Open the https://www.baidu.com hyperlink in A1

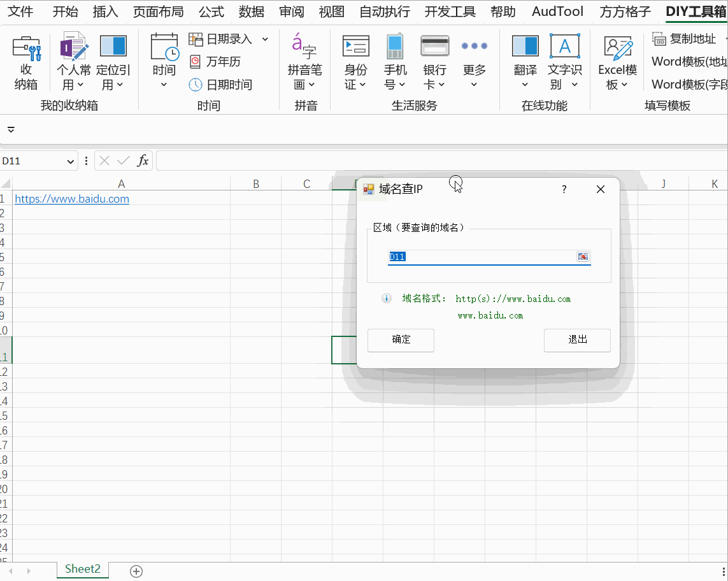[x=72, y=199]
